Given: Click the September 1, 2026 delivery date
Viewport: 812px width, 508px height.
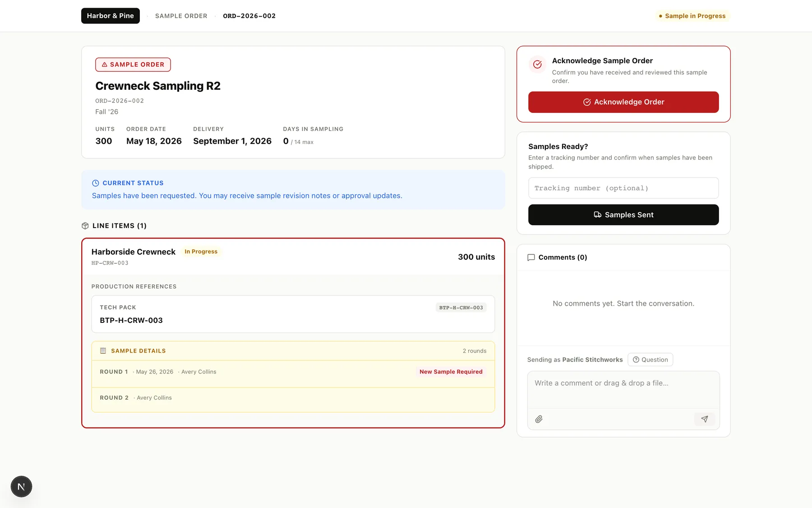Looking at the screenshot, I should pos(232,141).
